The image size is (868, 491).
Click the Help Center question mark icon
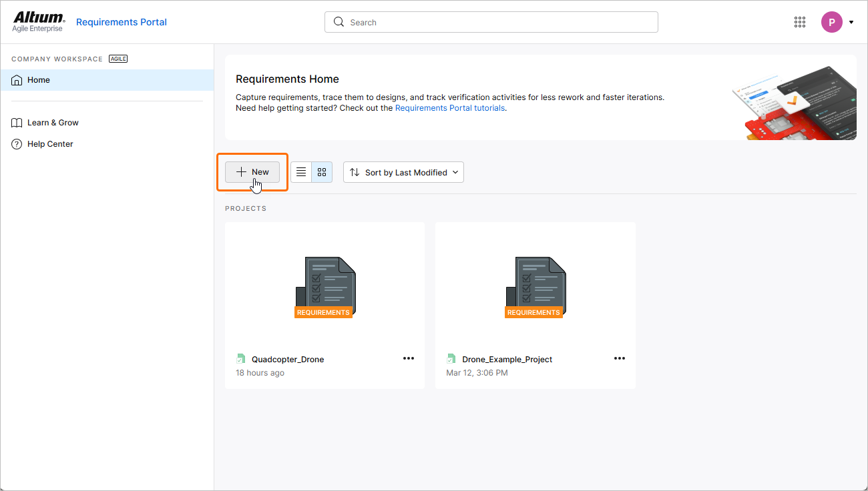click(x=17, y=144)
